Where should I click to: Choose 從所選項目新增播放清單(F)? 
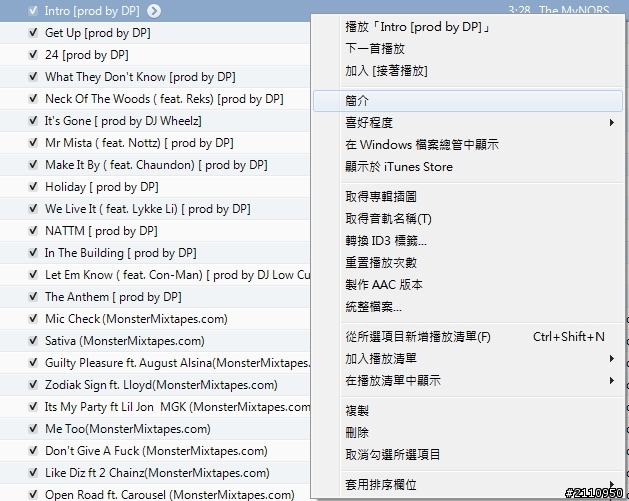(468, 337)
